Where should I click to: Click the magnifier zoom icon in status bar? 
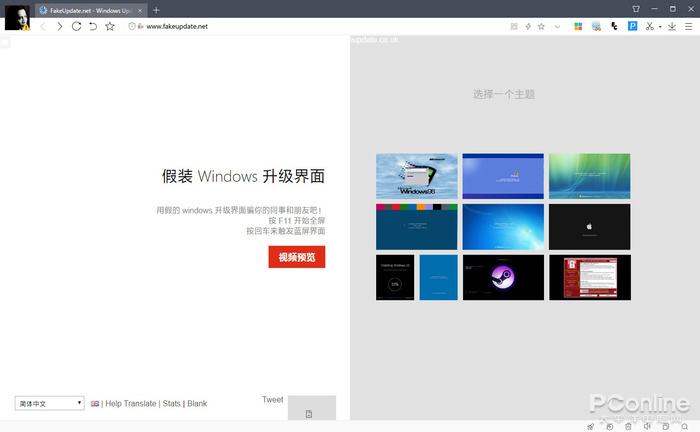[x=684, y=427]
